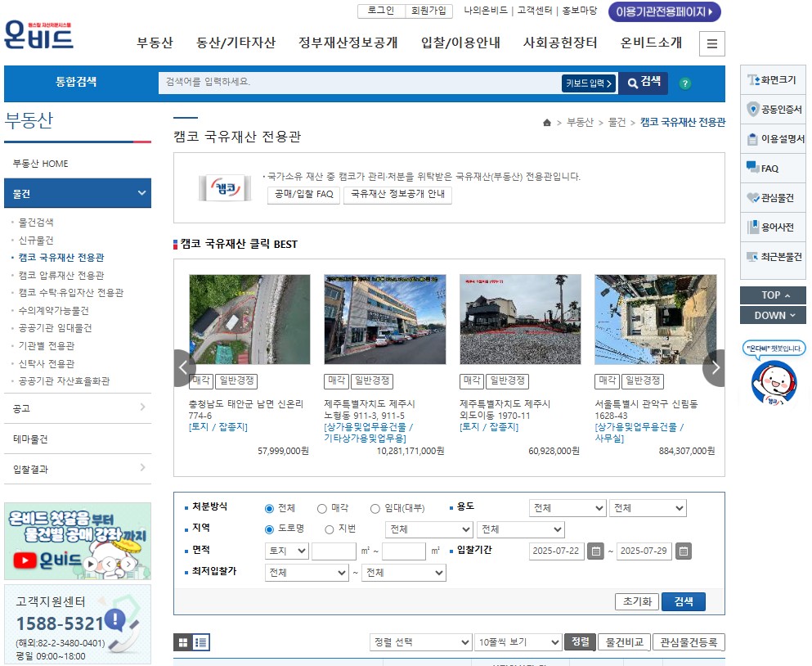Viewport: 812px width, 666px height.
Task: Open 캠코 압류재산 전용관 sidebar link
Action: 61,275
